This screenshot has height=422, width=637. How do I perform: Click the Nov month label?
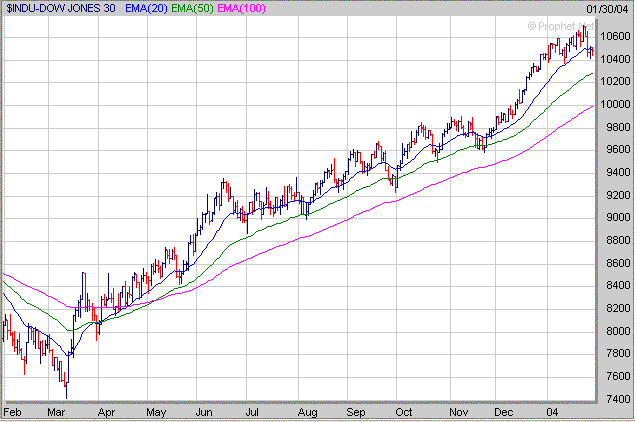click(x=459, y=412)
